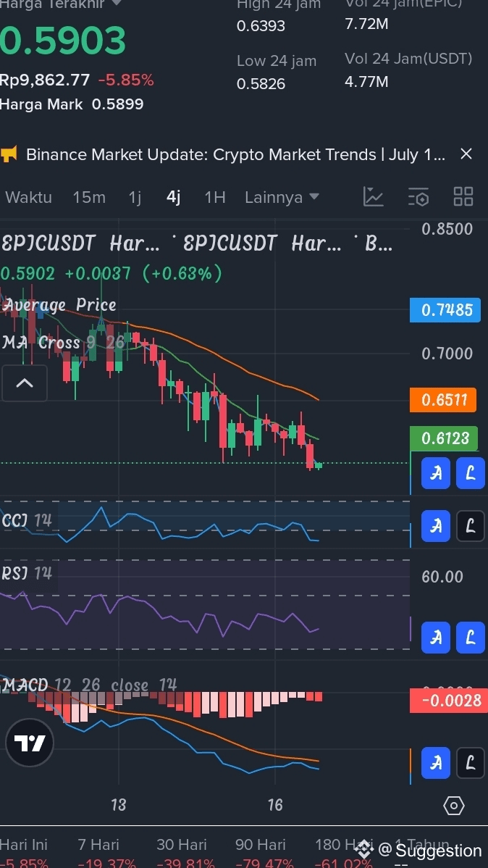Click the date 13 on time axis
This screenshot has height=868, width=488.
119,805
